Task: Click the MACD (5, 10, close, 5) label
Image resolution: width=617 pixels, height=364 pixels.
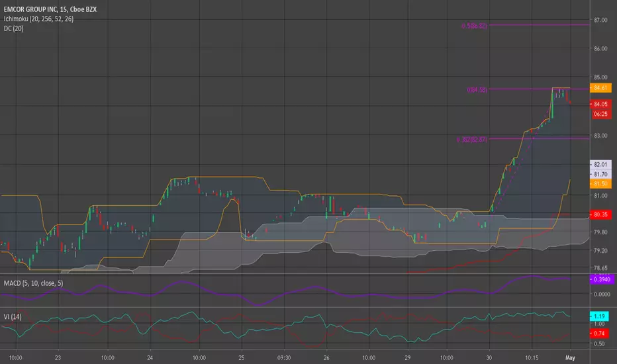Action: pyautogui.click(x=33, y=283)
